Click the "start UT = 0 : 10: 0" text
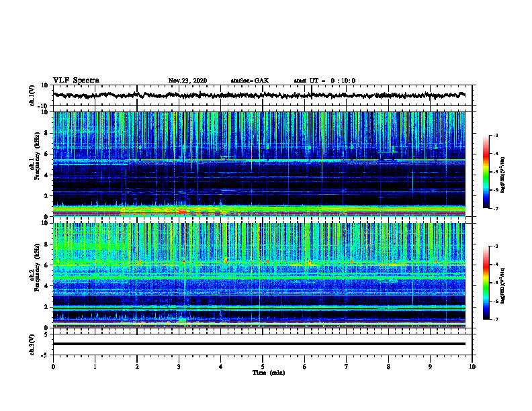This screenshot has height=411, width=532. (324, 81)
